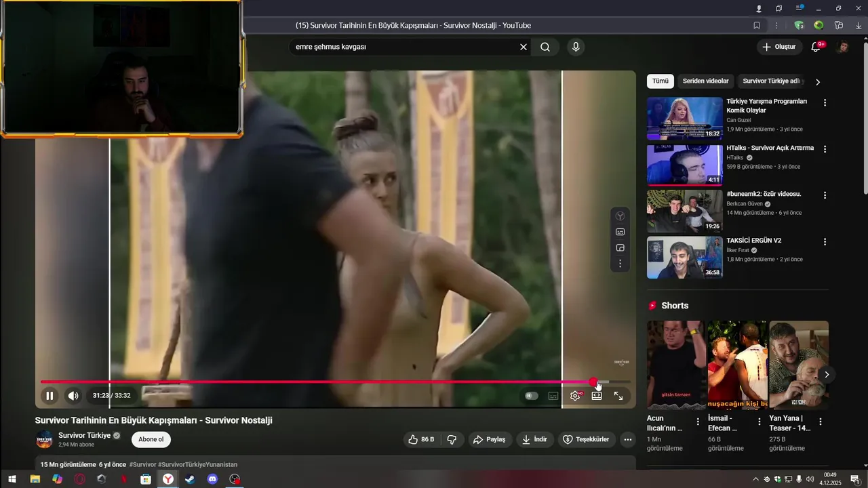Select the Survivor Türkiye adlı chip
This screenshot has height=488, width=868.
point(772,81)
